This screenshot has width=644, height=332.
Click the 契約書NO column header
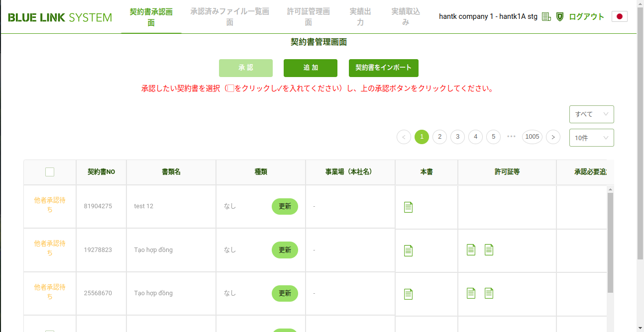101,172
